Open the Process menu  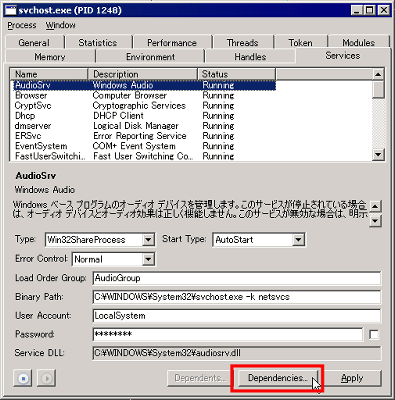(22, 25)
